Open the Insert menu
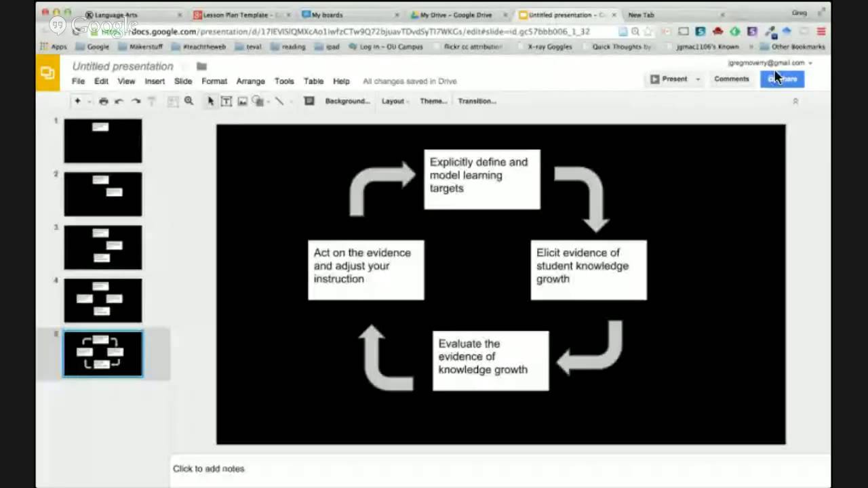868x488 pixels. [155, 81]
